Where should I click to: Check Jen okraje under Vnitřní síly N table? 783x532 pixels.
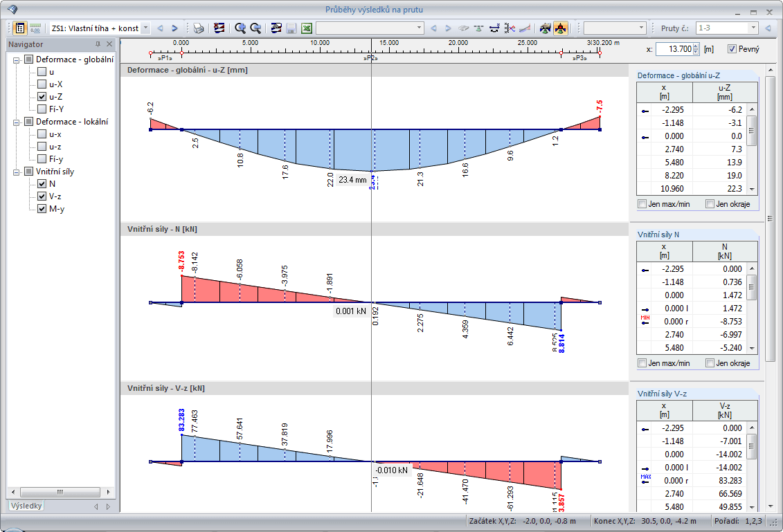pyautogui.click(x=710, y=363)
